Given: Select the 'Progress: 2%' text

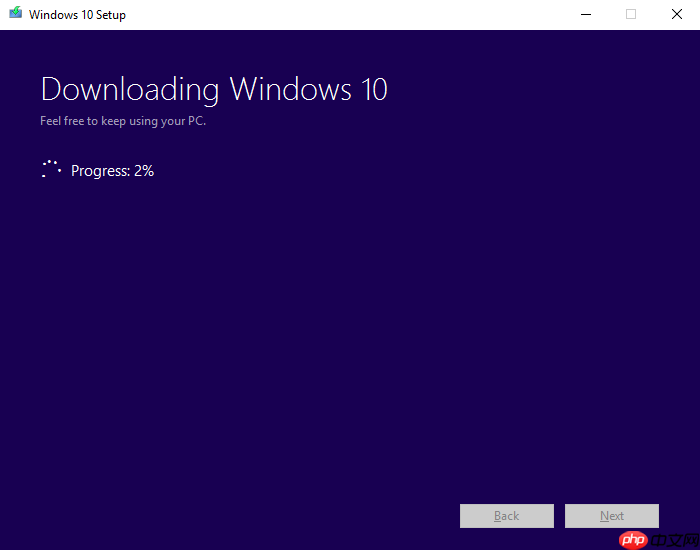Looking at the screenshot, I should point(112,171).
